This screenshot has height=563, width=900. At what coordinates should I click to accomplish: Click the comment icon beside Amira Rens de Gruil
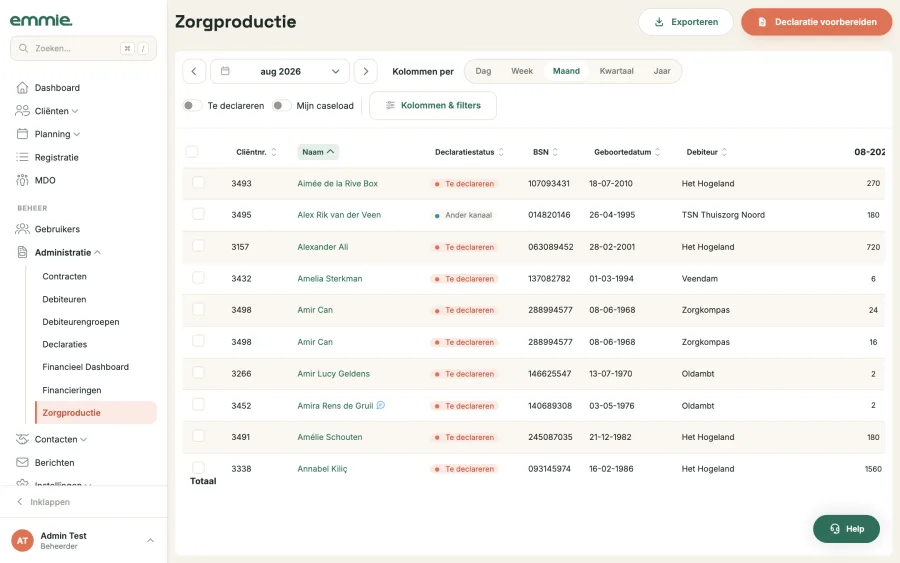pos(381,405)
